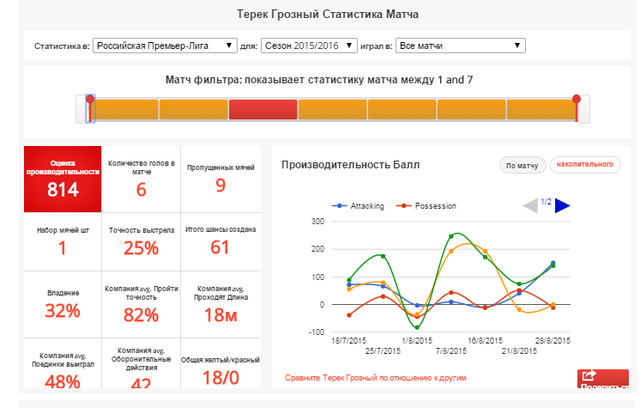Screen dimensions: 640x408
Task: Select the Общая желтый/красный 18/0 tile
Action: [220, 364]
